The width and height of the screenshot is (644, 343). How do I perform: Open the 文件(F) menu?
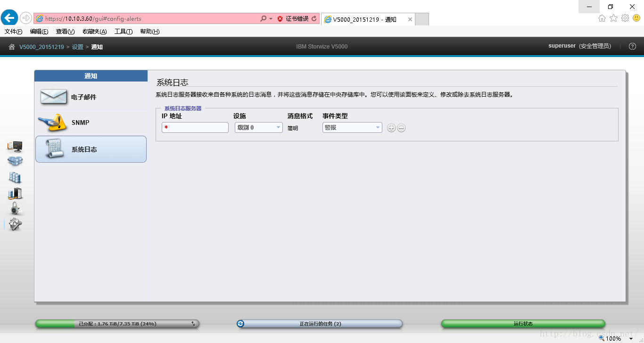click(x=14, y=32)
